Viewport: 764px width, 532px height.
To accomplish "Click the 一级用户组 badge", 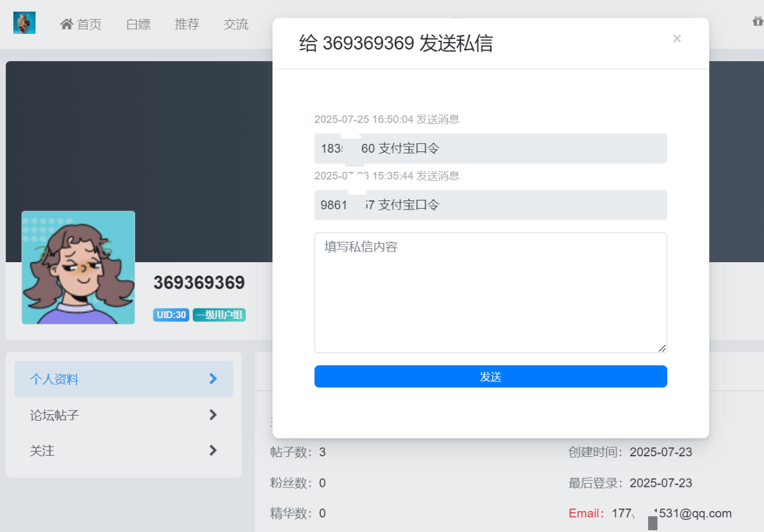I will (x=219, y=315).
